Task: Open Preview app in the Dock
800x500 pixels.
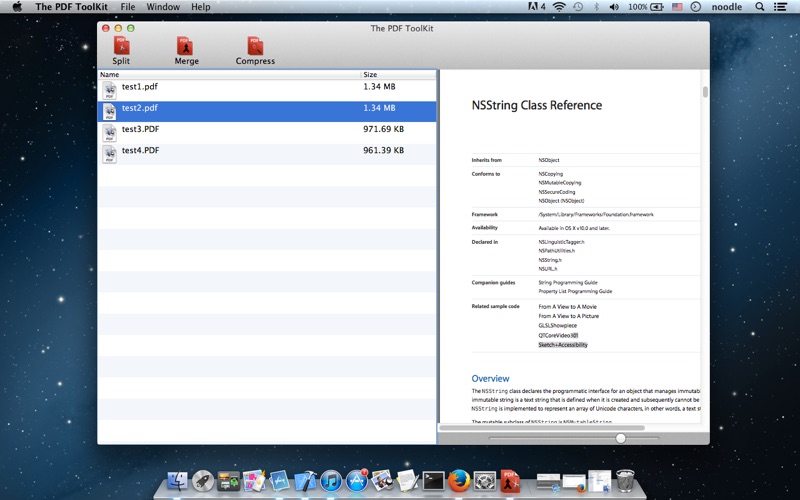Action: (x=382, y=481)
